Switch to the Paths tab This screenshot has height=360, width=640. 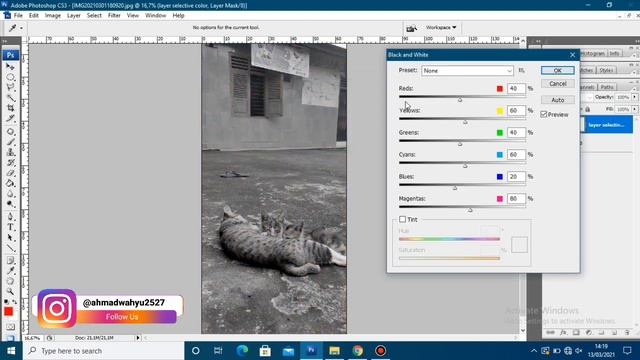607,87
